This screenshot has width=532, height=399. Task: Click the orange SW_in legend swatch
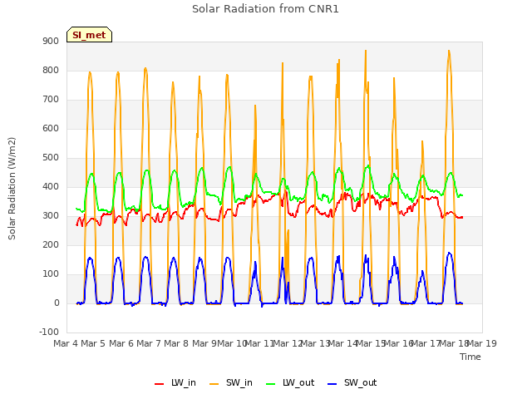214,384
